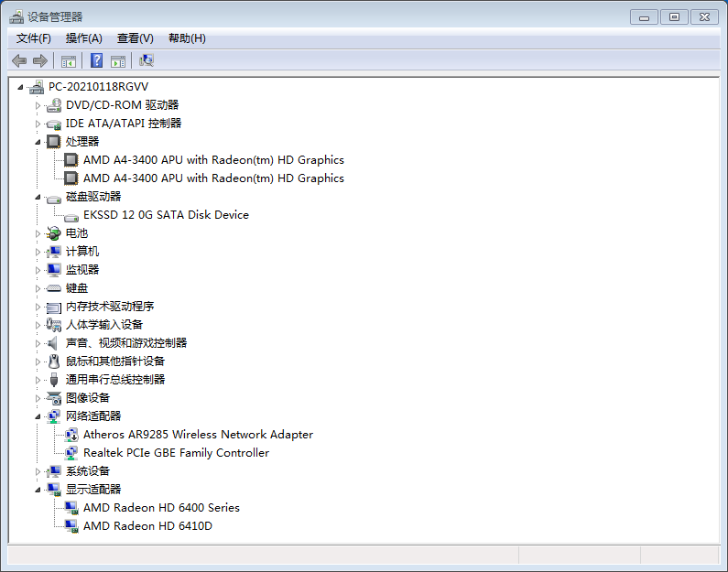The width and height of the screenshot is (728, 572).
Task: Click the speaker icon beside 声音、视频和游戏控制器
Action: click(x=53, y=343)
